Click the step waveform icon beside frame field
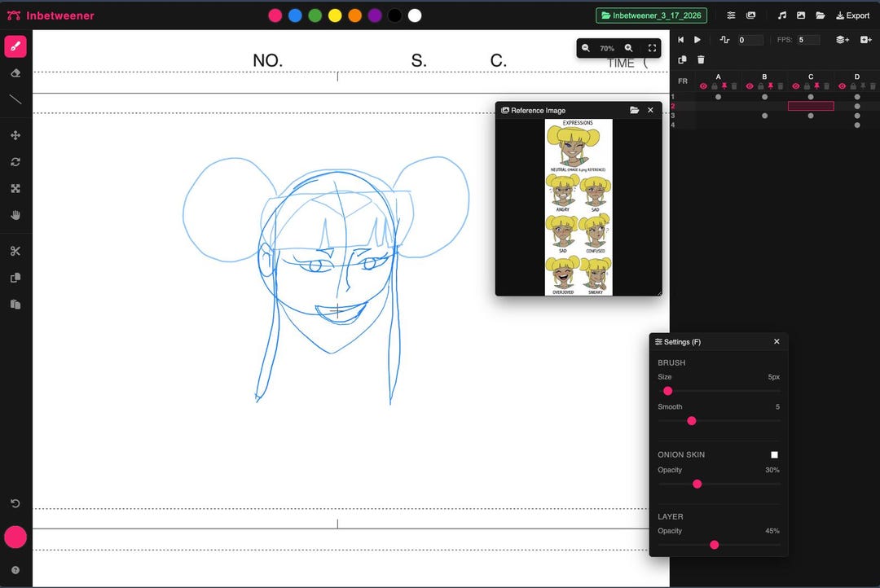Viewport: 880px width, 588px height. click(x=724, y=40)
